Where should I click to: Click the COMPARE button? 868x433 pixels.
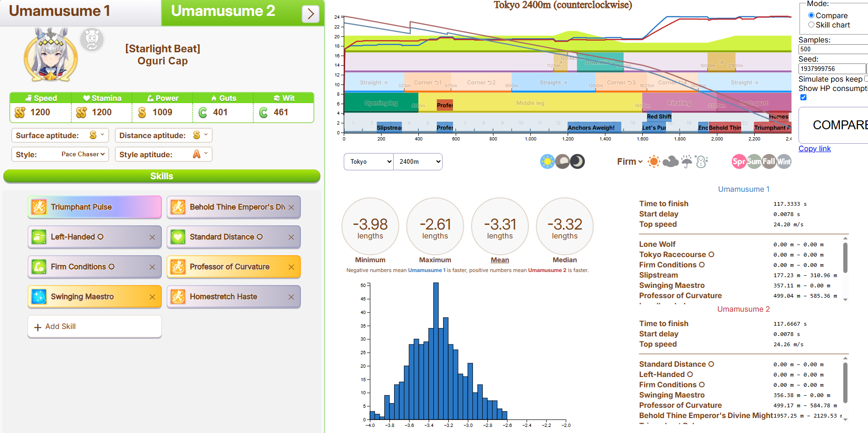(x=834, y=125)
